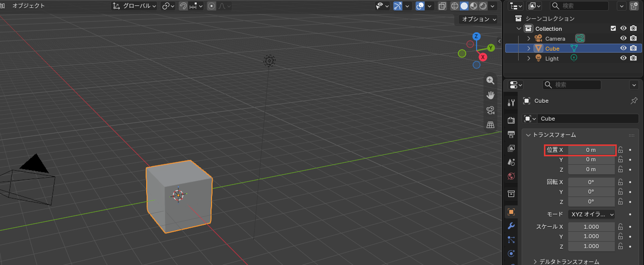The height and width of the screenshot is (265, 644).
Task: Hide Collection with its eye icon
Action: pos(624,29)
